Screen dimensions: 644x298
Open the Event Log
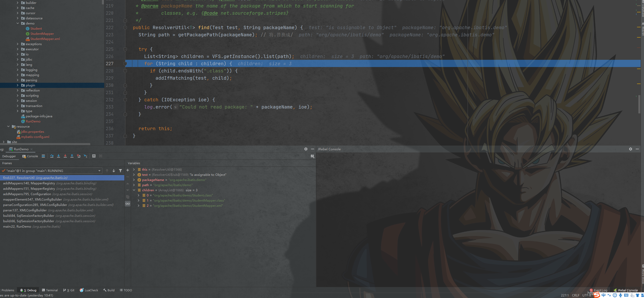(599, 290)
